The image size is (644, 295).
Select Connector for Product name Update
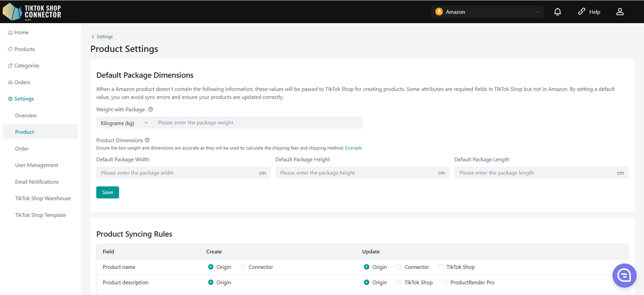click(x=399, y=267)
